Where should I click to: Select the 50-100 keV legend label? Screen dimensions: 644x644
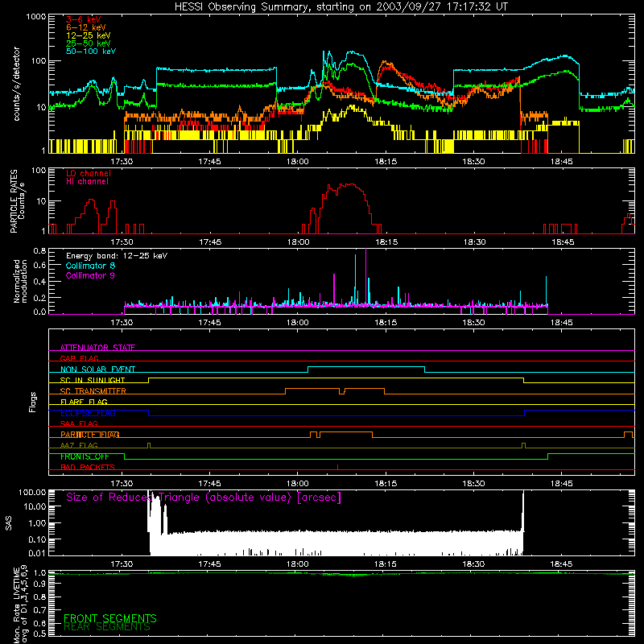tap(91, 52)
